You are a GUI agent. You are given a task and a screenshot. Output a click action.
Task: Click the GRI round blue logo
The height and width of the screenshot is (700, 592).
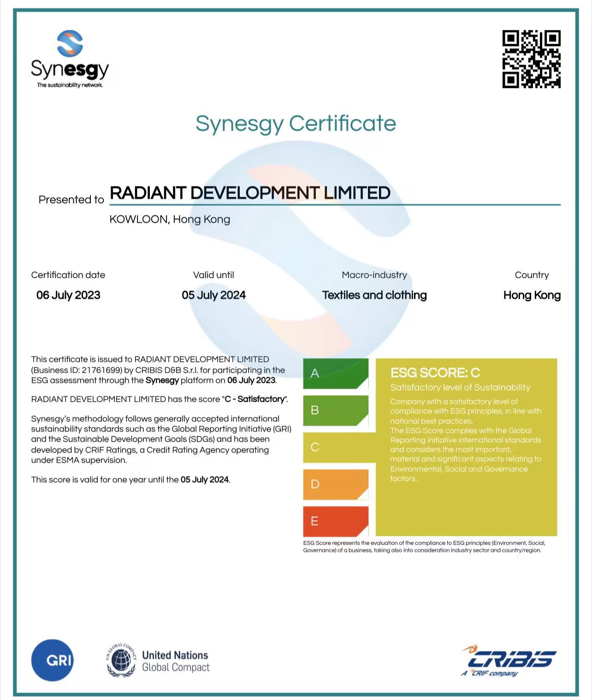53,660
